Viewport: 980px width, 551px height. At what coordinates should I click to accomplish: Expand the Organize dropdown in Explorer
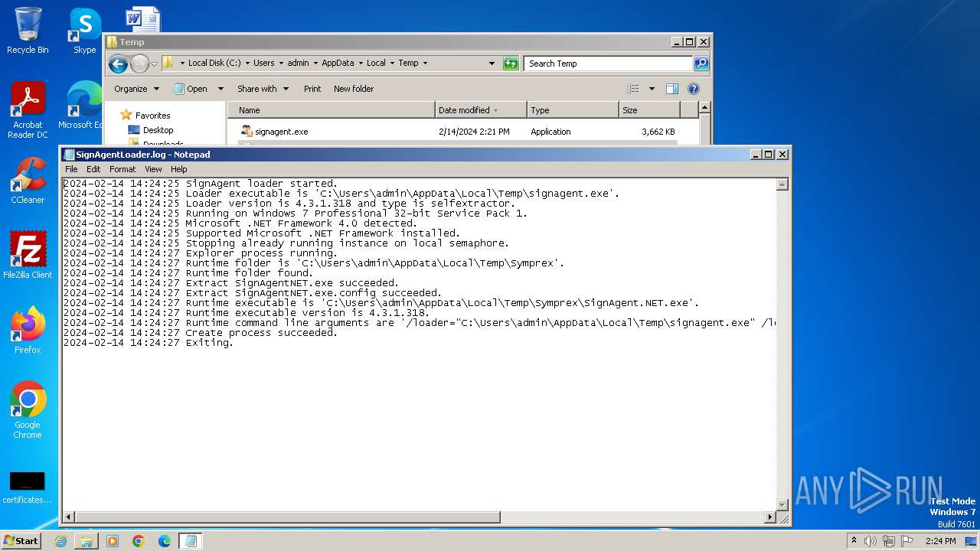[136, 89]
